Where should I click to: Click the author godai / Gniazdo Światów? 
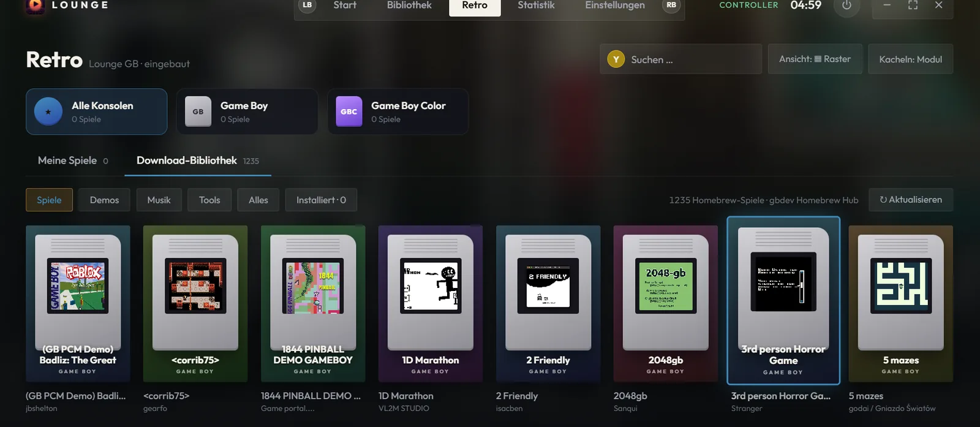tap(892, 409)
